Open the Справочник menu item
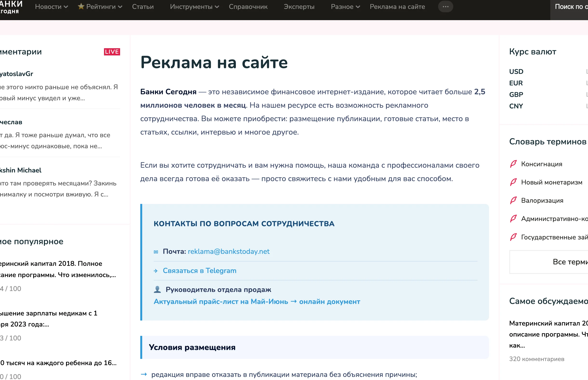The image size is (588, 380). [248, 7]
